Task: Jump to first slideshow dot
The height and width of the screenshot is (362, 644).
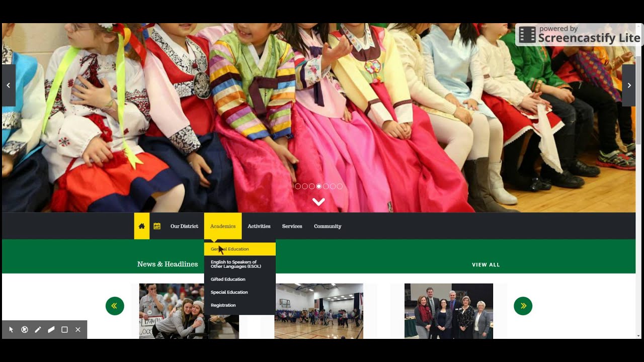Action: click(298, 186)
